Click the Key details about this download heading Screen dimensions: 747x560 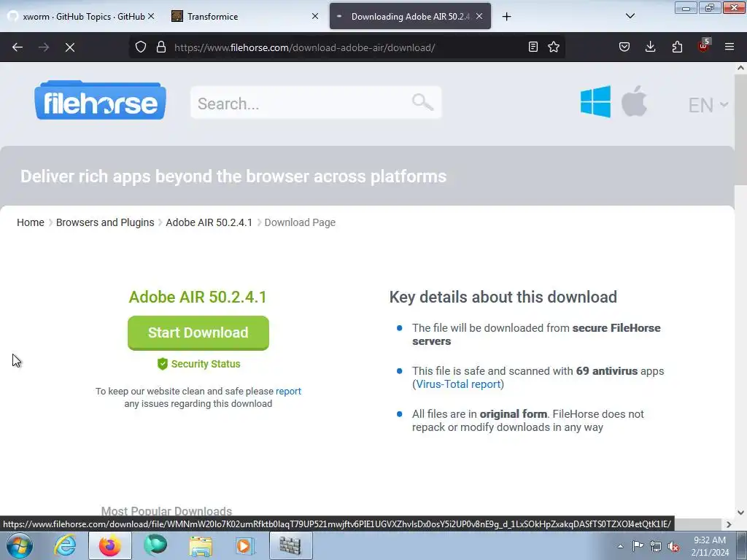(503, 297)
